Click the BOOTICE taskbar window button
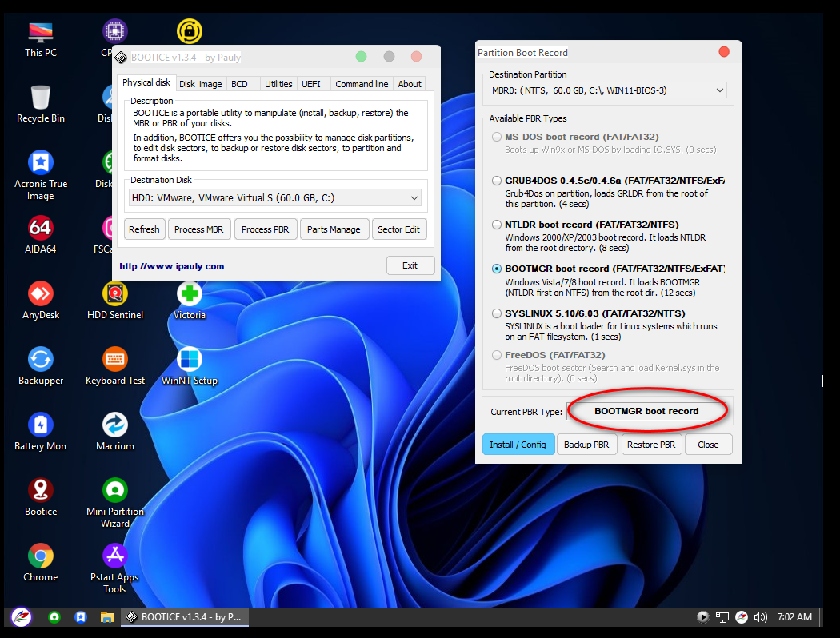The width and height of the screenshot is (840, 638). tap(185, 617)
